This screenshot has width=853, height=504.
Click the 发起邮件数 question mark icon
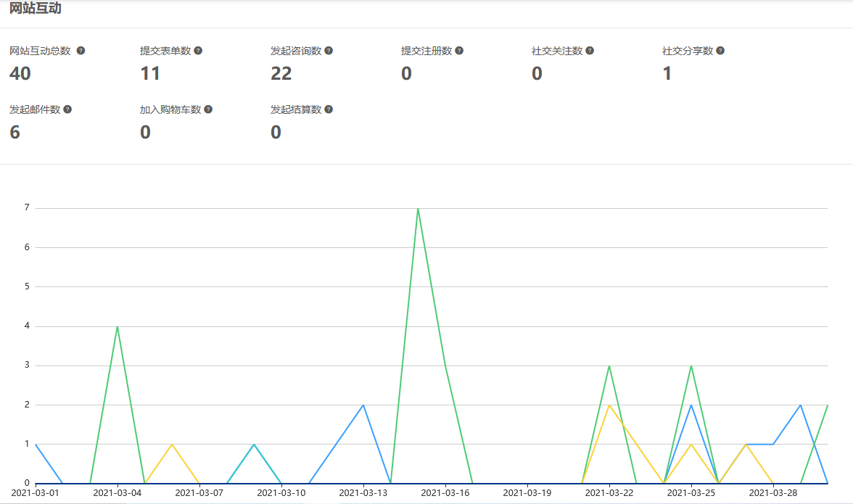point(67,109)
